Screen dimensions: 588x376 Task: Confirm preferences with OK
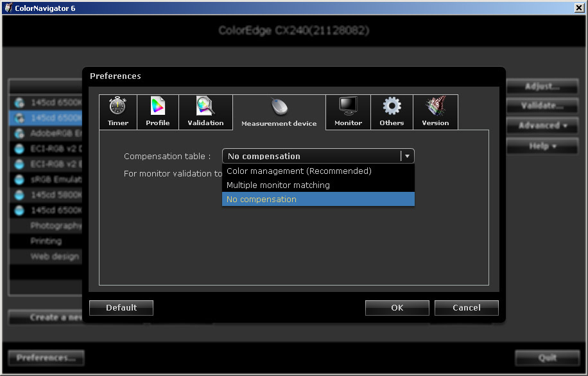397,308
